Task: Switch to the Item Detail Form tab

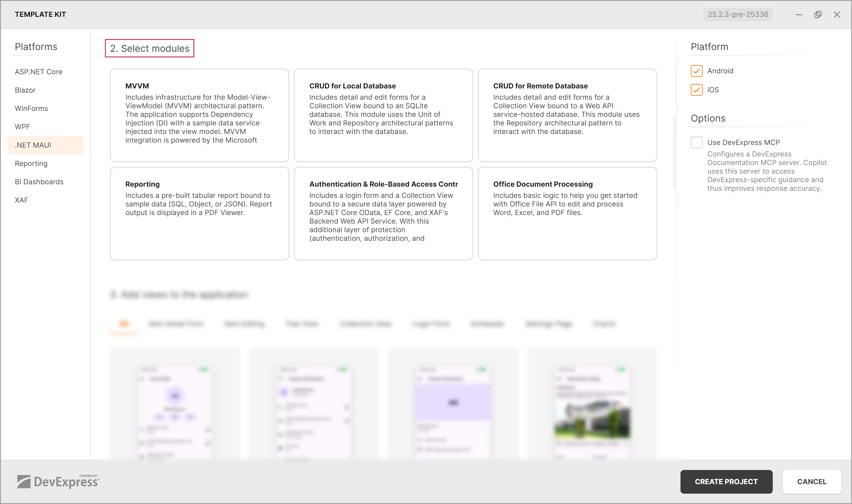Action: click(x=176, y=324)
